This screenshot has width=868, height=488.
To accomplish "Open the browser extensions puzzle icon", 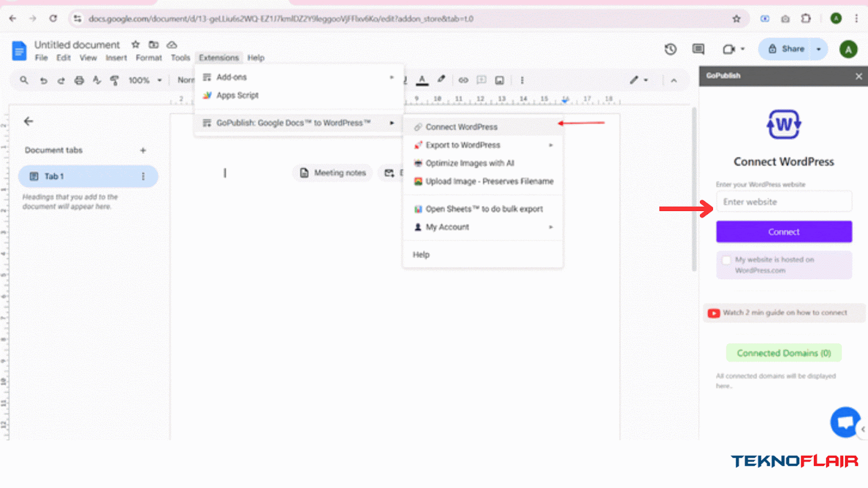I will 806,19.
